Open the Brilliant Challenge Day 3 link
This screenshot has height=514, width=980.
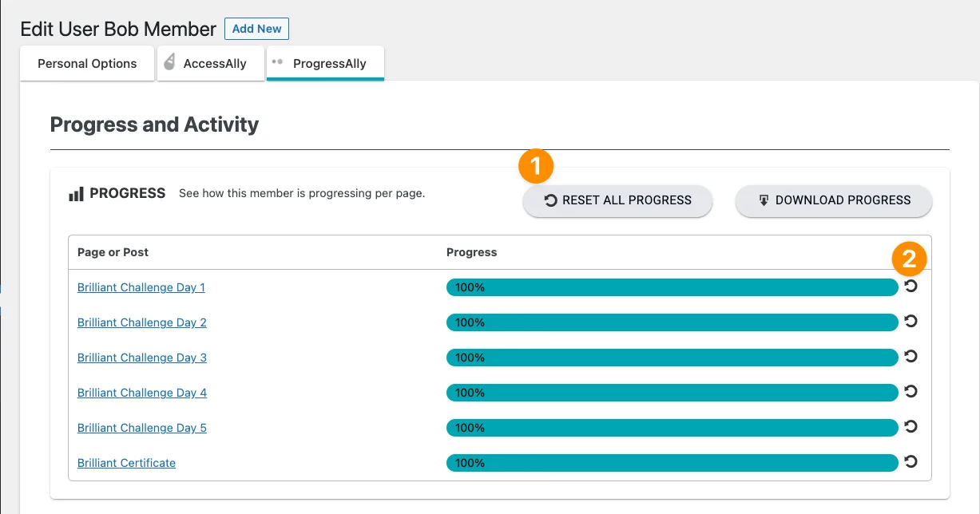point(142,358)
